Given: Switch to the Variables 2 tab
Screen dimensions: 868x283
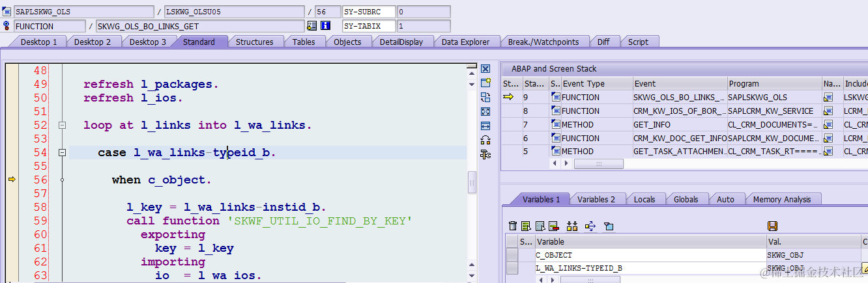Looking at the screenshot, I should tap(596, 199).
